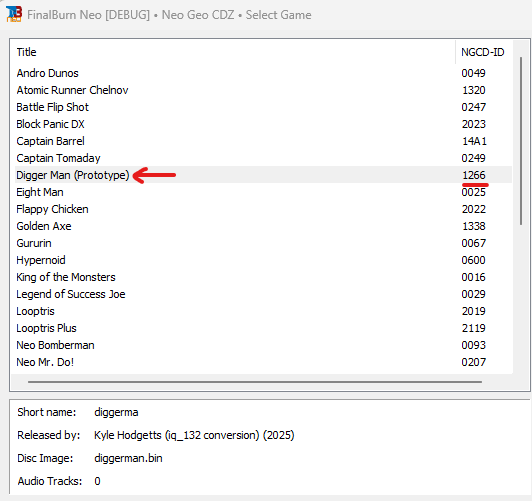Choose Legend of Success Joe

tap(263, 294)
